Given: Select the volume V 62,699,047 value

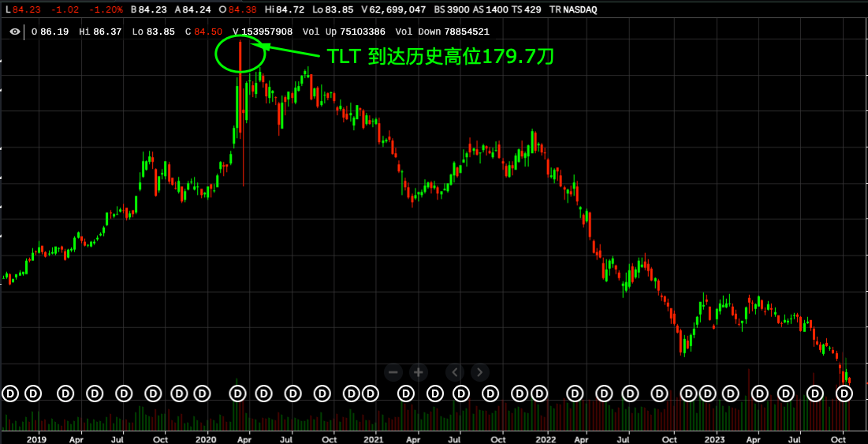Looking at the screenshot, I should [393, 9].
